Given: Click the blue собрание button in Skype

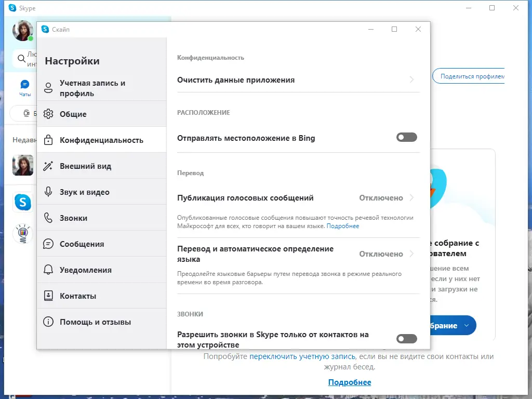Looking at the screenshot, I should pyautogui.click(x=453, y=325).
